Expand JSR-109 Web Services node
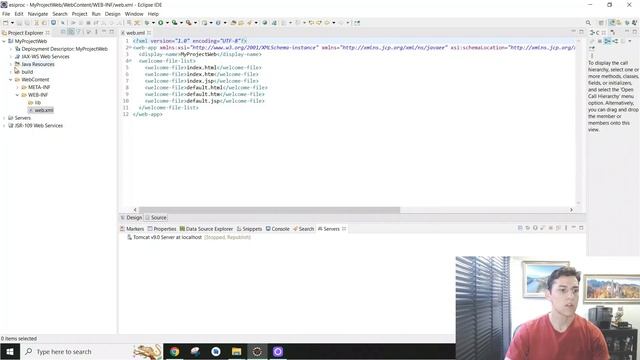The width and height of the screenshot is (640, 360). [4, 126]
